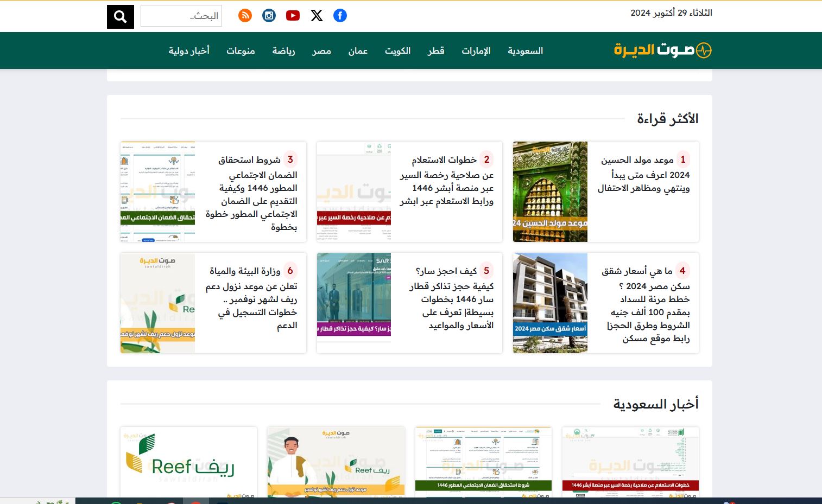This screenshot has height=504, width=822.
Task: Open the Facebook social icon
Action: coord(340,16)
